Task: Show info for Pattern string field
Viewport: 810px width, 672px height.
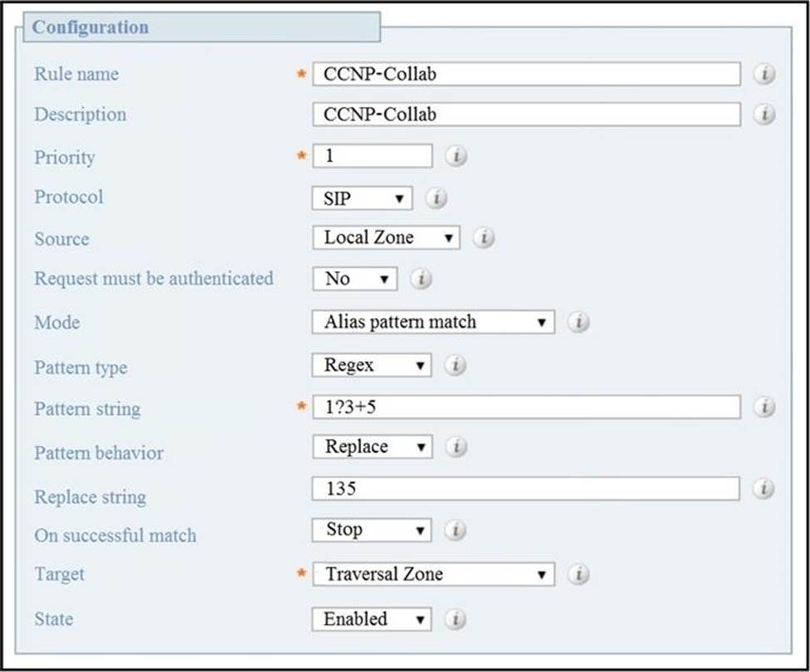Action: tap(764, 407)
